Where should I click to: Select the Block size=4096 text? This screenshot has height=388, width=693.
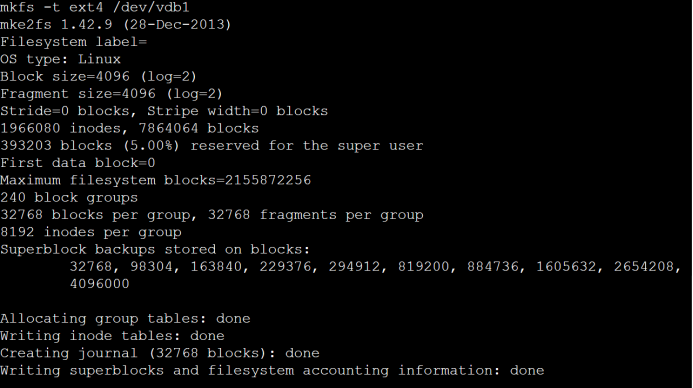pos(65,76)
